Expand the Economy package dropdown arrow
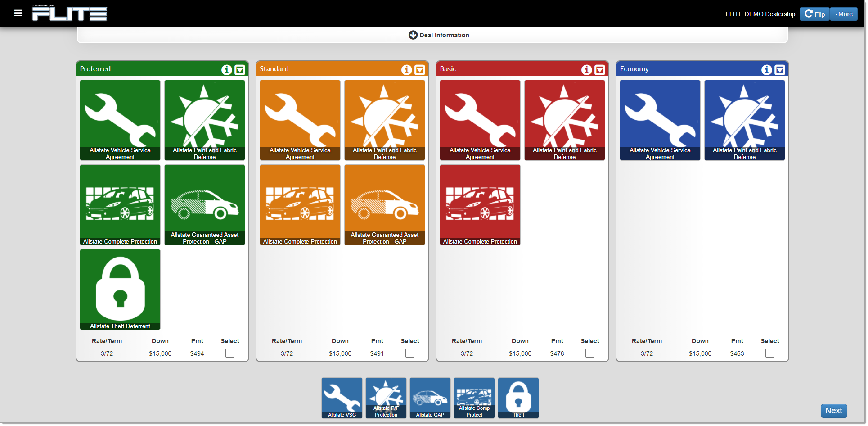The width and height of the screenshot is (868, 426). [780, 70]
